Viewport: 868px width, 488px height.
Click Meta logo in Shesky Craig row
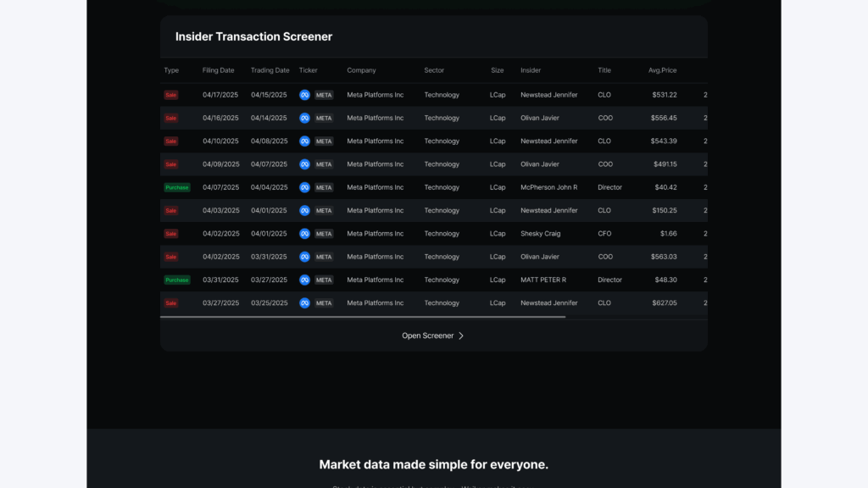pos(304,234)
